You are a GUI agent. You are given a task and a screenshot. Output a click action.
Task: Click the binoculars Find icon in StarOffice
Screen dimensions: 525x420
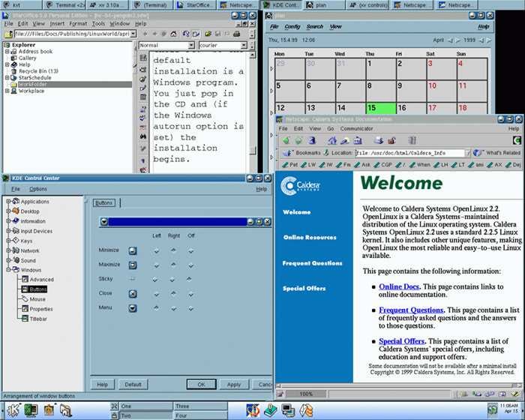(x=143, y=136)
